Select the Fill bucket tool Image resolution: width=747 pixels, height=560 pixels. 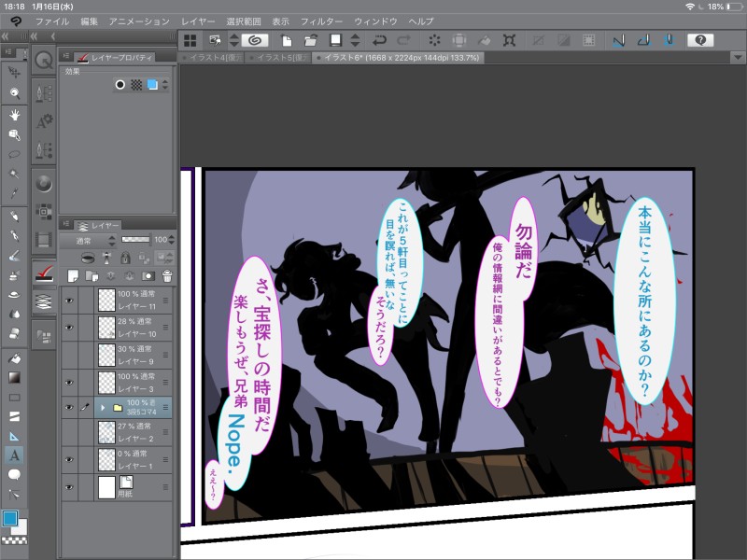point(14,358)
